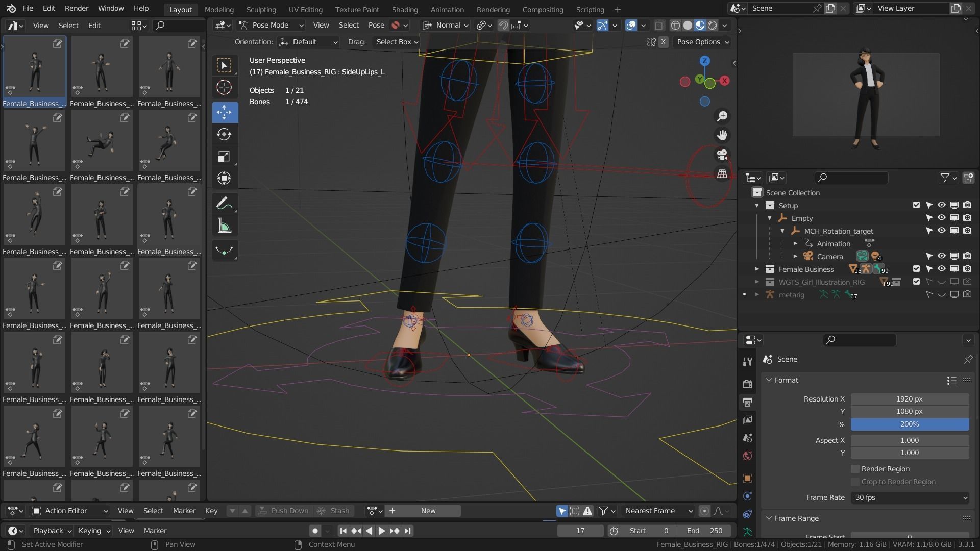Select the Select Box tool icon
Viewport: 980px width, 551px height.
tap(224, 65)
